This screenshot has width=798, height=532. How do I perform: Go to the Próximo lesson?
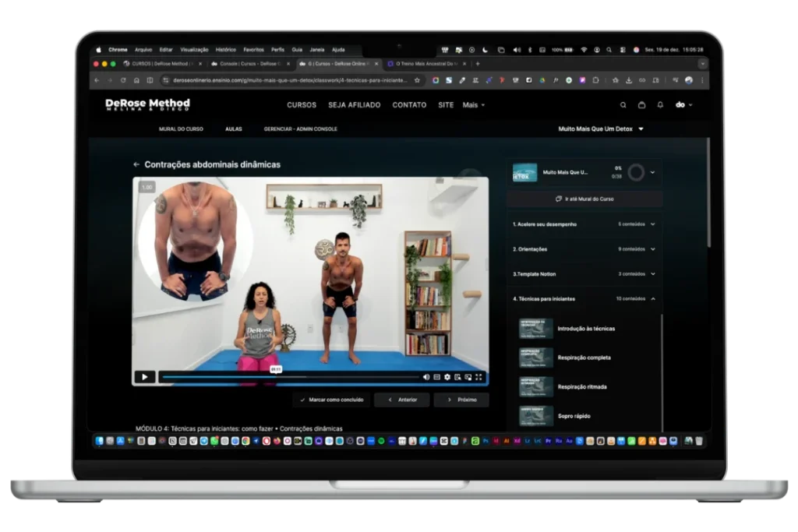pos(461,400)
